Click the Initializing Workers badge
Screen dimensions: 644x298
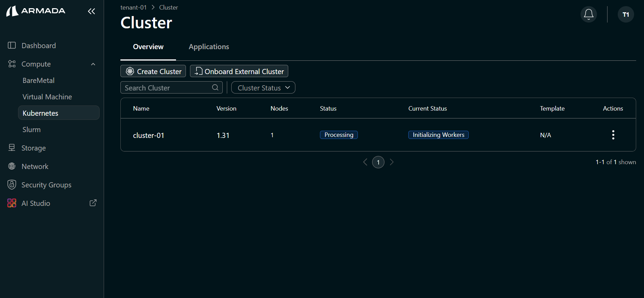coord(438,135)
